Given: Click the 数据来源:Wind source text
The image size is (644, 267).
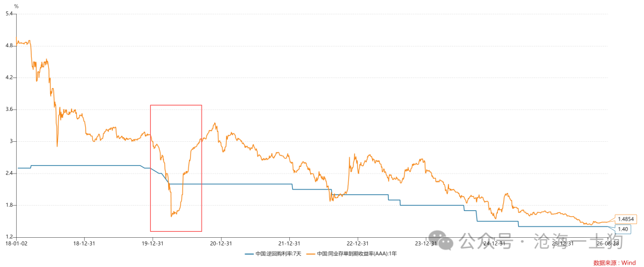Looking at the screenshot, I should pyautogui.click(x=614, y=262).
